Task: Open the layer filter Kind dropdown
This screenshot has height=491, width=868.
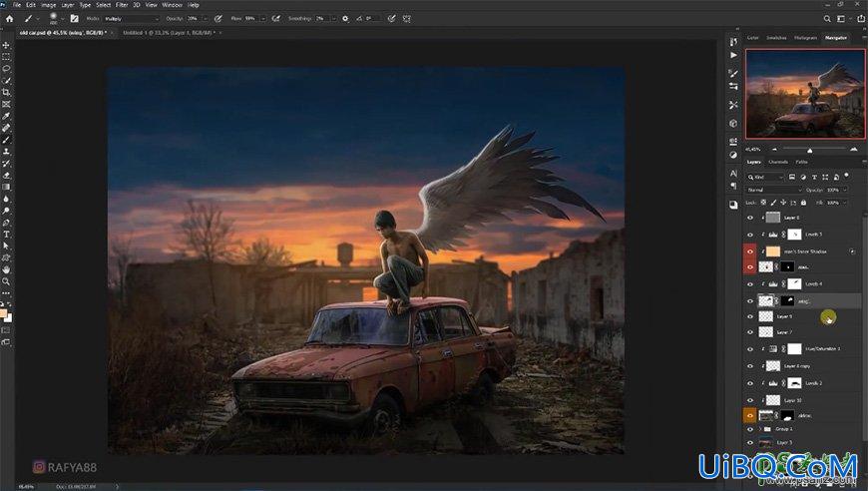Action: coord(766,177)
